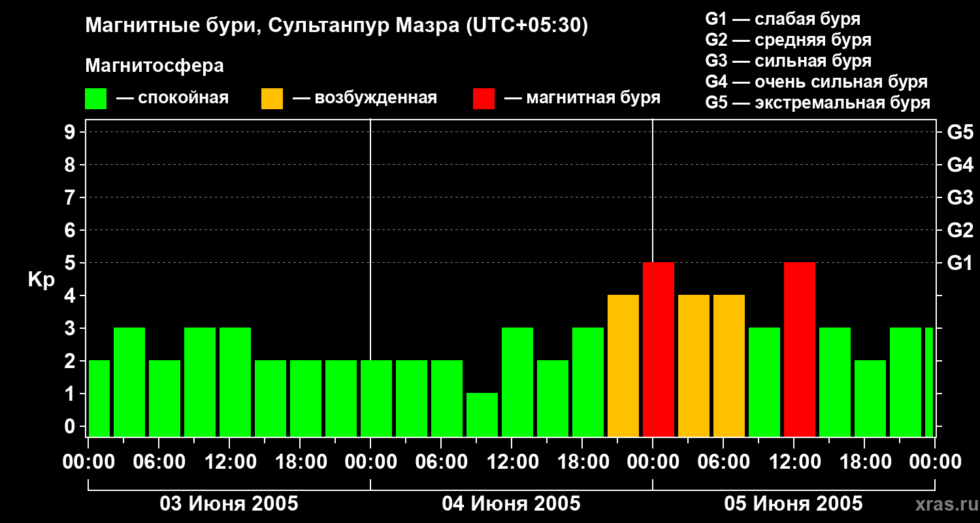Click the green Kp 2 bar covering 18:00 on 05 Июня
980x523 pixels.
point(870,399)
